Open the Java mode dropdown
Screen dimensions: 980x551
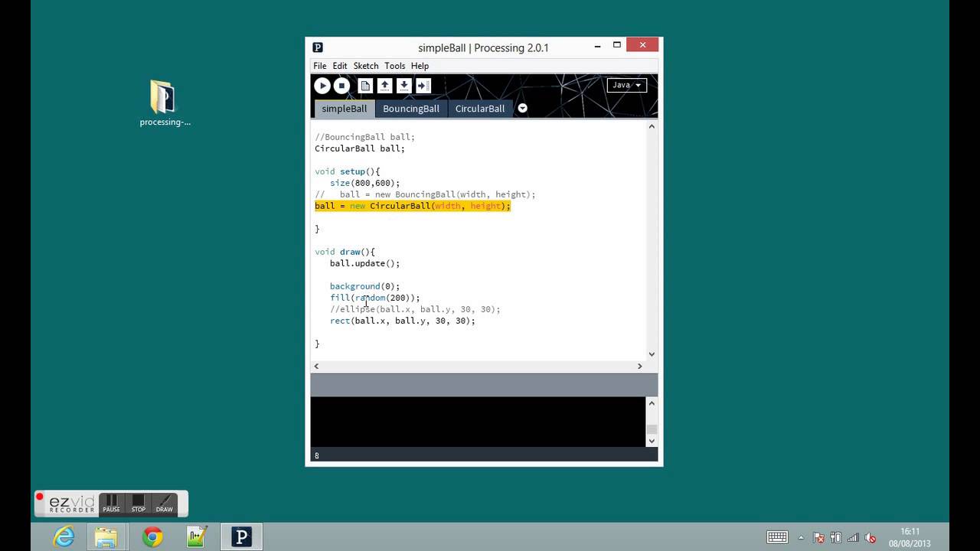coord(626,85)
